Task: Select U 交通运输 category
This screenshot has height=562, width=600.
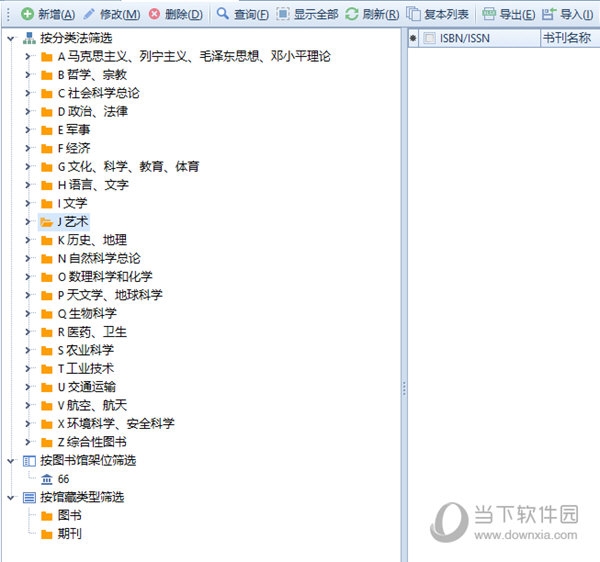Action: pyautogui.click(x=86, y=387)
